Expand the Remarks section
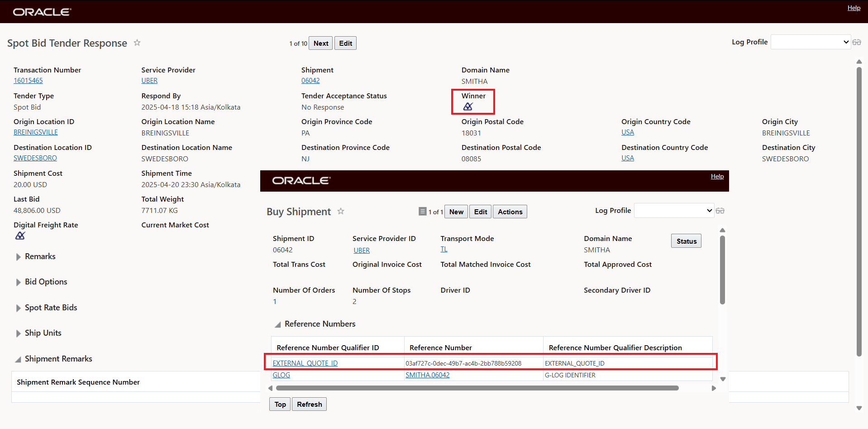Image resolution: width=868 pixels, height=429 pixels. coord(19,257)
